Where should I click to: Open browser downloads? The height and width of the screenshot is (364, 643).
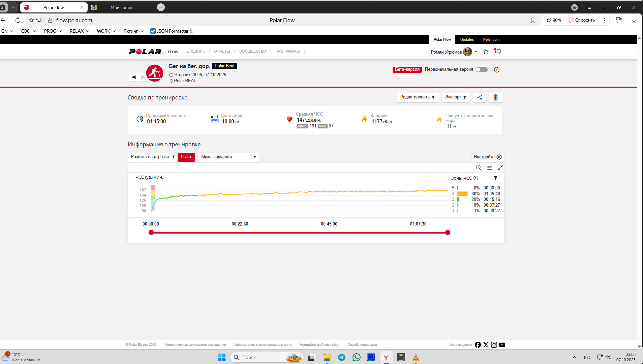pos(634,20)
